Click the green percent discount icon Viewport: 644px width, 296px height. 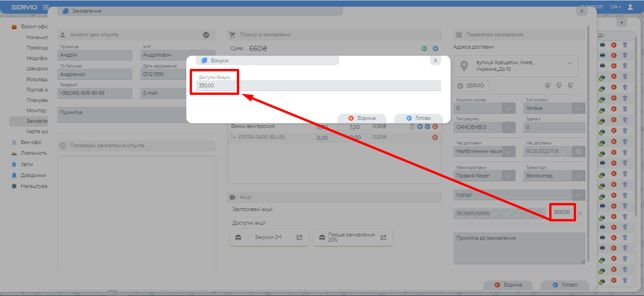tap(424, 49)
